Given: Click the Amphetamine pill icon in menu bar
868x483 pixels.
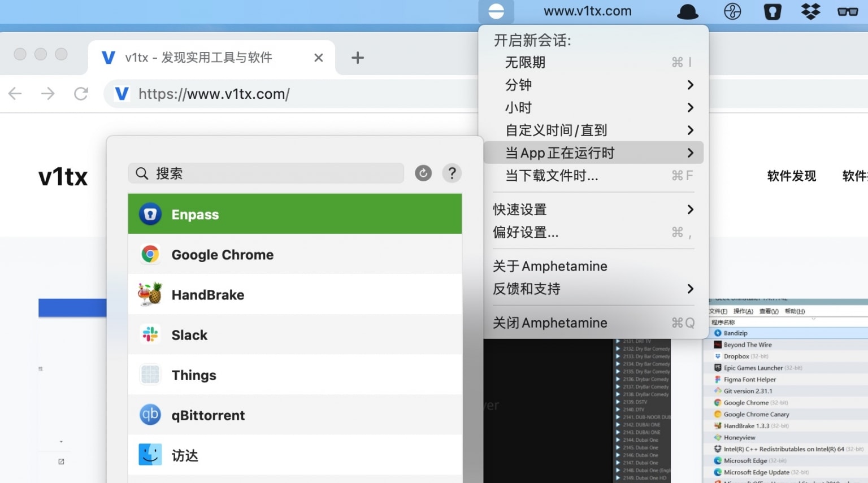Looking at the screenshot, I should click(496, 11).
